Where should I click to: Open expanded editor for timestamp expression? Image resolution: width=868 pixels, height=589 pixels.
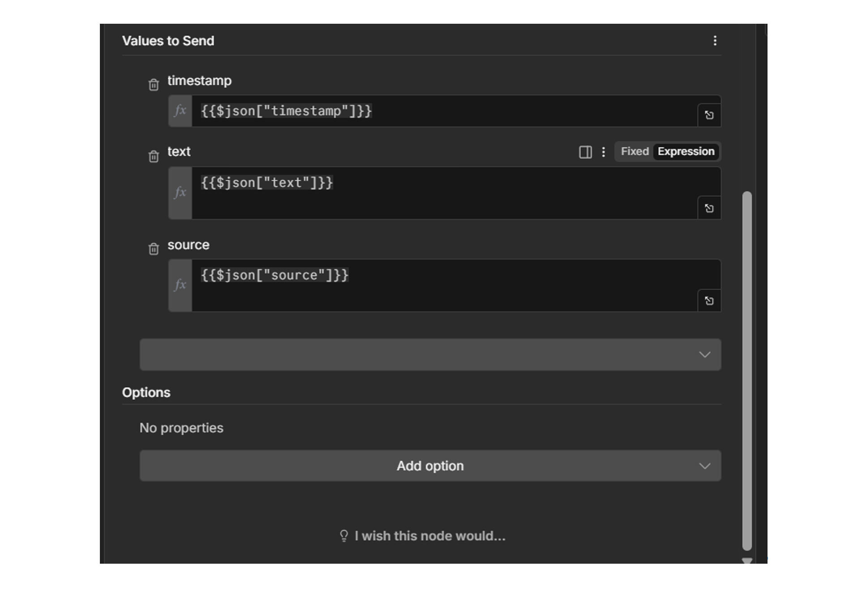pyautogui.click(x=709, y=115)
